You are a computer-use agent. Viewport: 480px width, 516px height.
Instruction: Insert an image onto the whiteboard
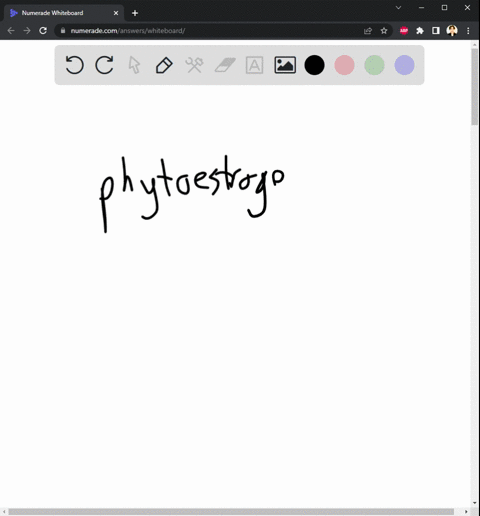(x=285, y=65)
